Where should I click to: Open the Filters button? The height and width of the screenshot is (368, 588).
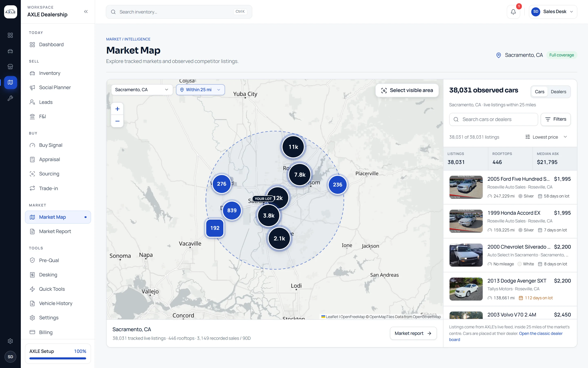(556, 119)
